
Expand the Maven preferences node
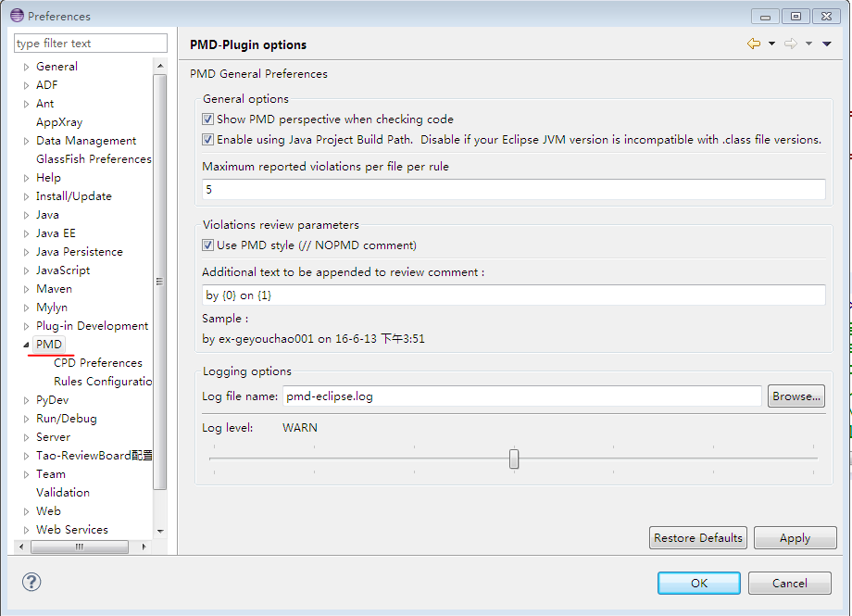(27, 289)
